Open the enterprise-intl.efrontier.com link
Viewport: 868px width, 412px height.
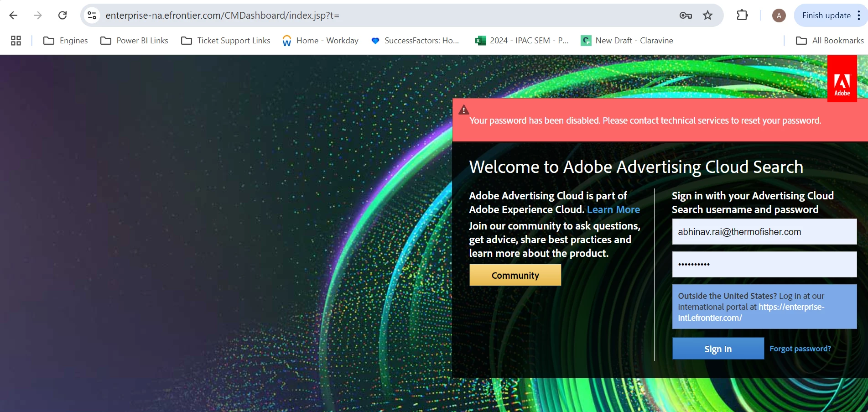pyautogui.click(x=751, y=313)
